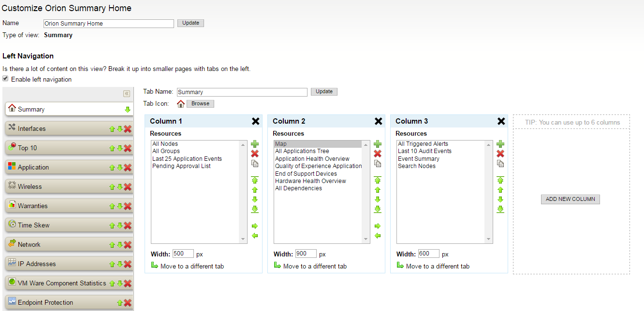Delete selected resource in Column 1

(255, 154)
